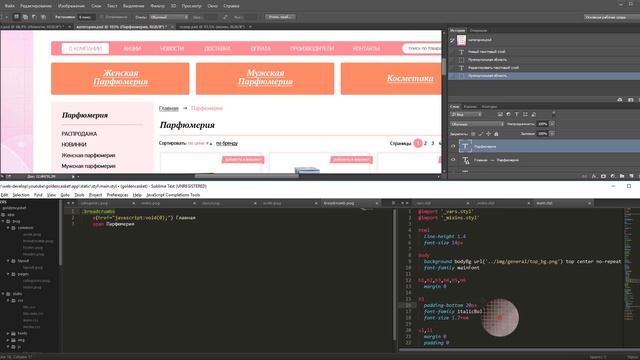The image size is (640, 360).
Task: Click the layer opacity value field
Action: click(542, 124)
